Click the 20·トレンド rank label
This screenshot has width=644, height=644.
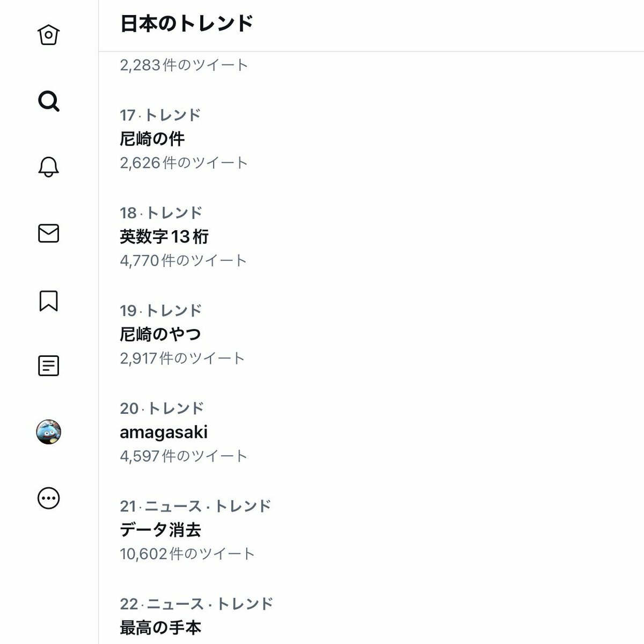click(x=162, y=408)
